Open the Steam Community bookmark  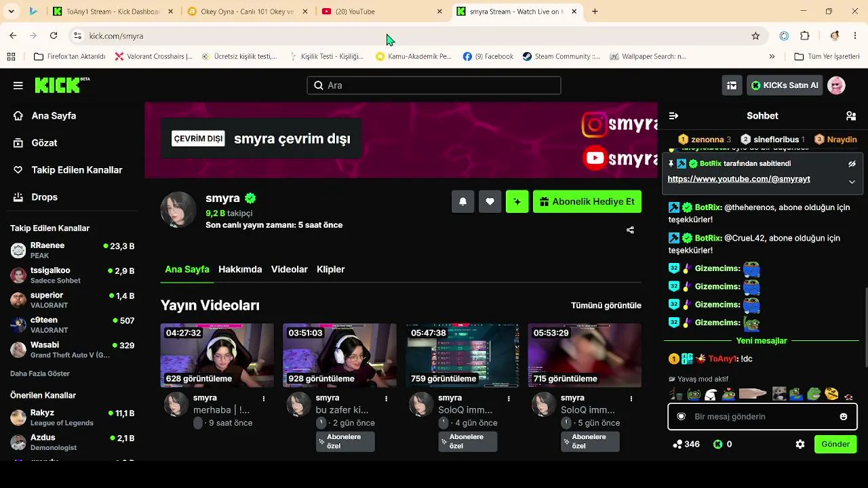(561, 56)
